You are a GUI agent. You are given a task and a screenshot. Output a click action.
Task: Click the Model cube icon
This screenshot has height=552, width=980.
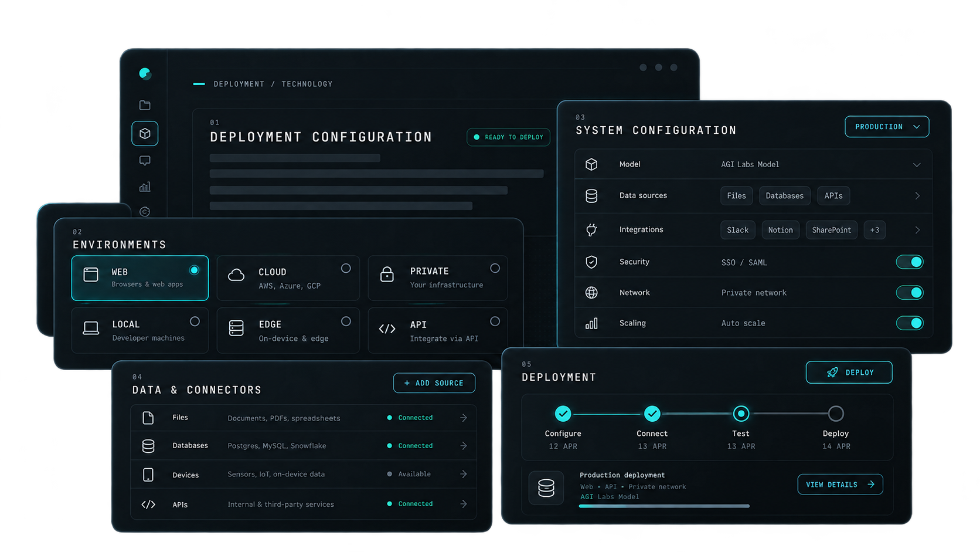click(x=591, y=164)
